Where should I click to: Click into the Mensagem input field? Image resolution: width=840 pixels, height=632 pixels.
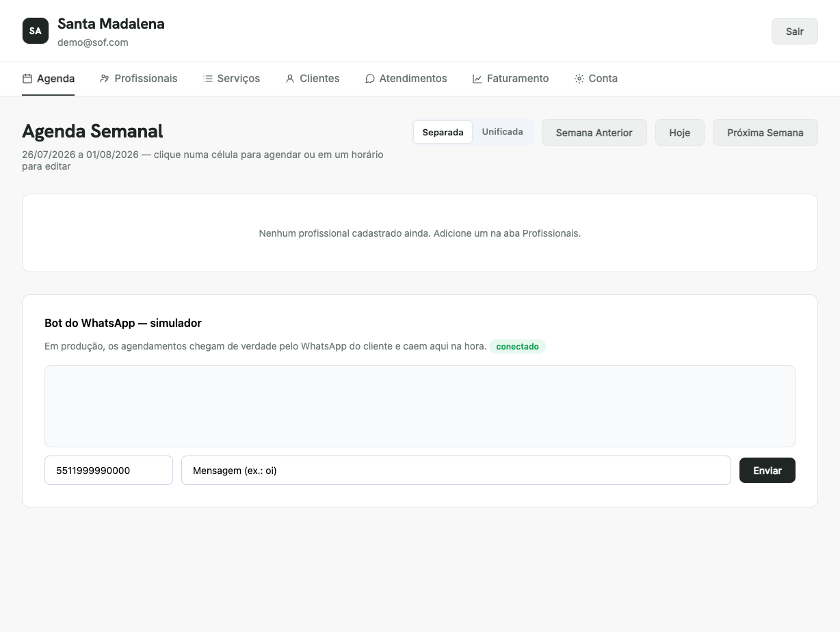(456, 471)
